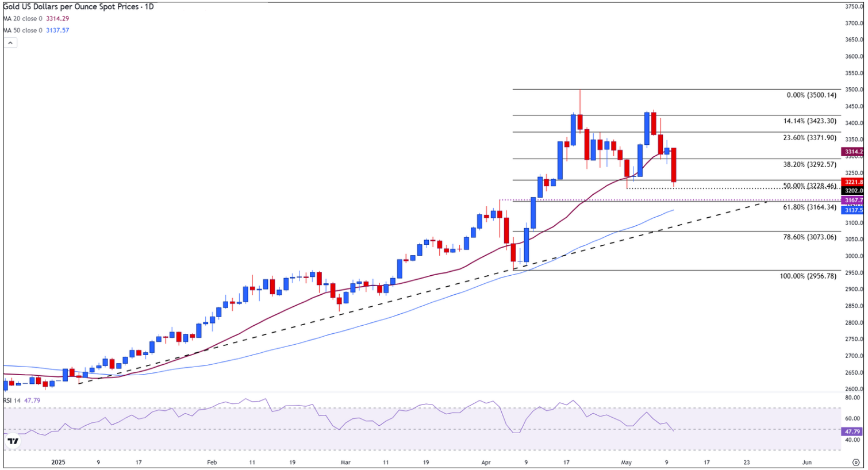This screenshot has width=868, height=470.
Task: Click the Feb marker on the time axis
Action: [x=212, y=462]
